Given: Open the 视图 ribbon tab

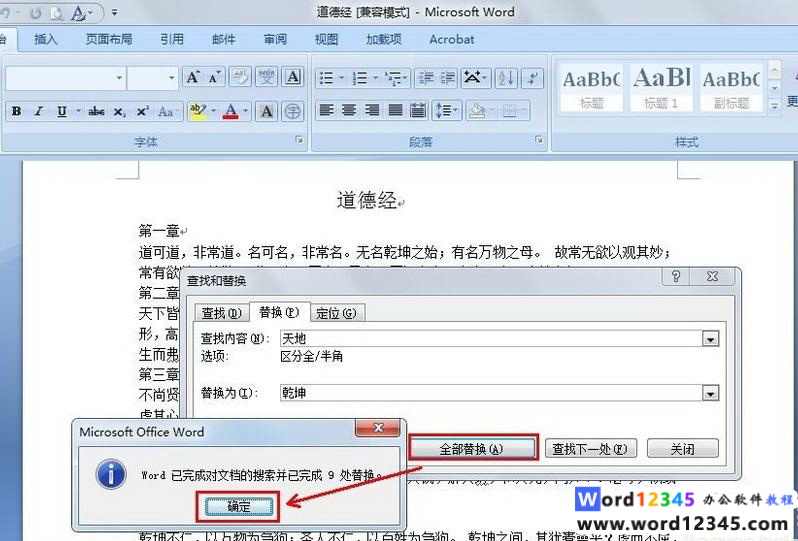Looking at the screenshot, I should pos(326,39).
